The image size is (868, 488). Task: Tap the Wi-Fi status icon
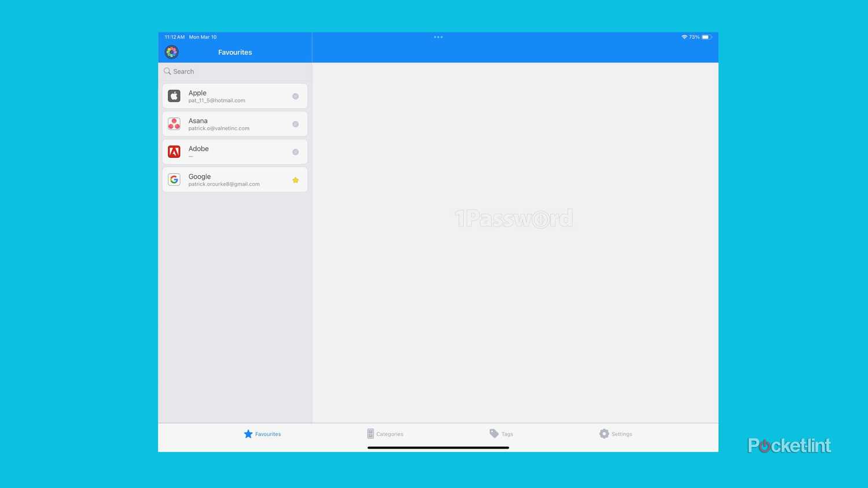click(x=684, y=37)
